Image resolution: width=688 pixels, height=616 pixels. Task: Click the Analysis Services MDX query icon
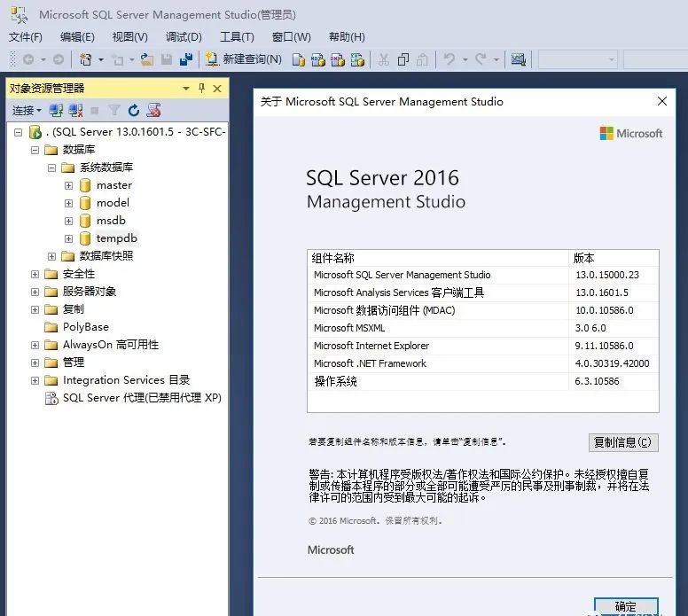[x=318, y=59]
